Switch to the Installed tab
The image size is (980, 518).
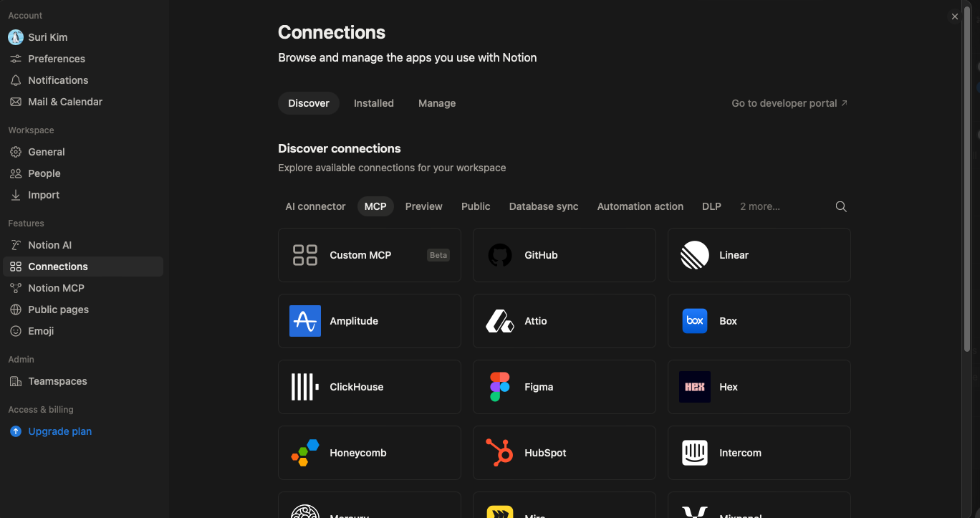(x=374, y=103)
